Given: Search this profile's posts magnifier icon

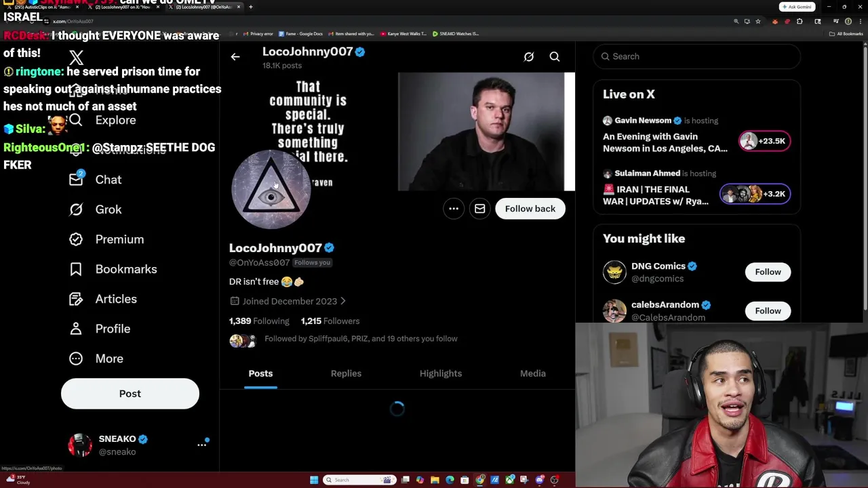Looking at the screenshot, I should pos(555,57).
